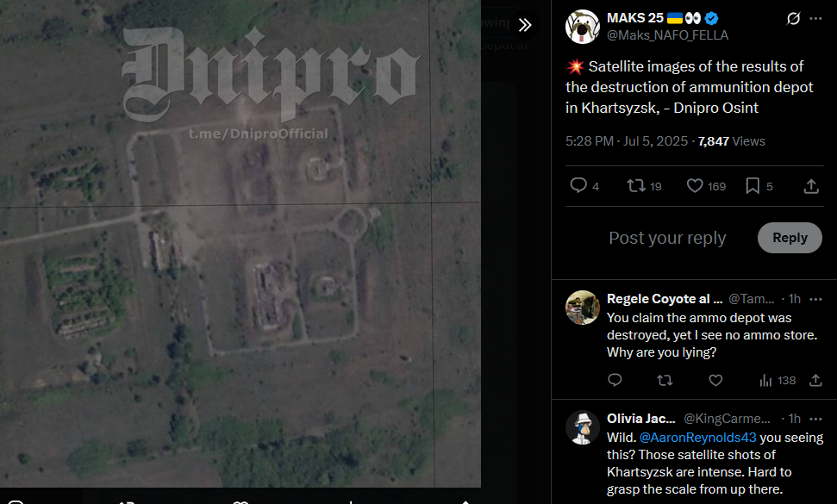
Task: Click the 1h timestamp on Regele Coyote's reply
Action: click(794, 299)
